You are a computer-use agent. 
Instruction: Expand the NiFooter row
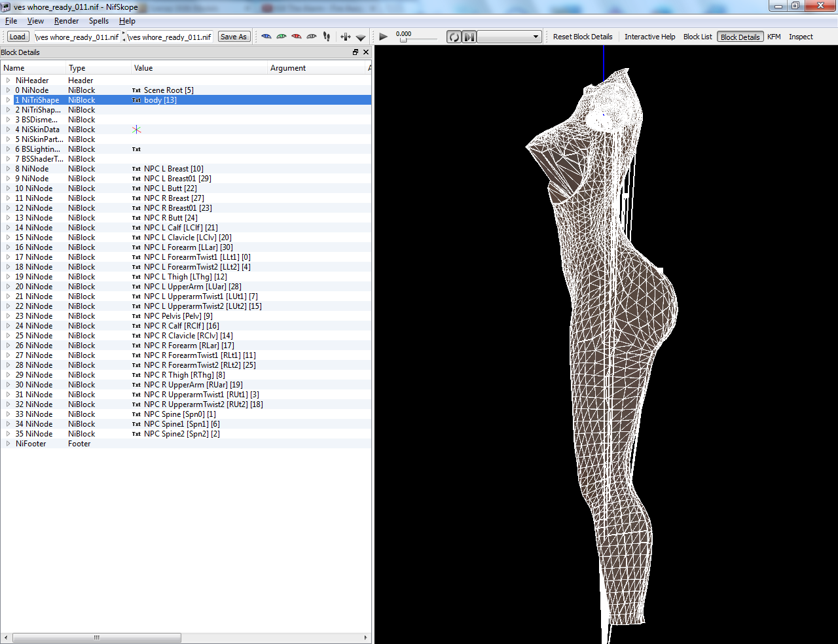click(8, 444)
